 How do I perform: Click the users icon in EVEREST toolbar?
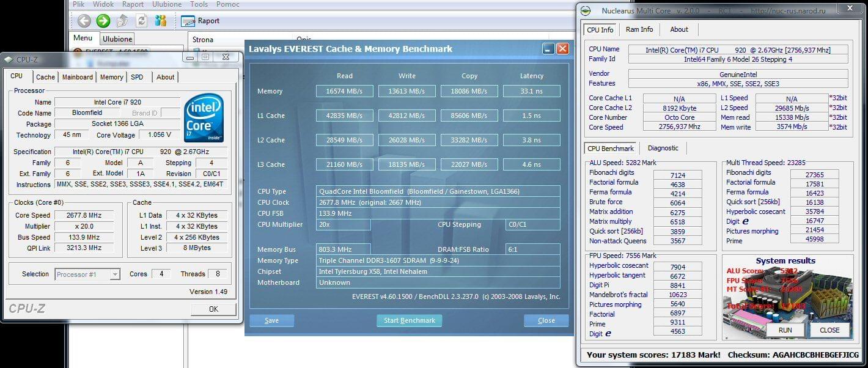click(160, 21)
